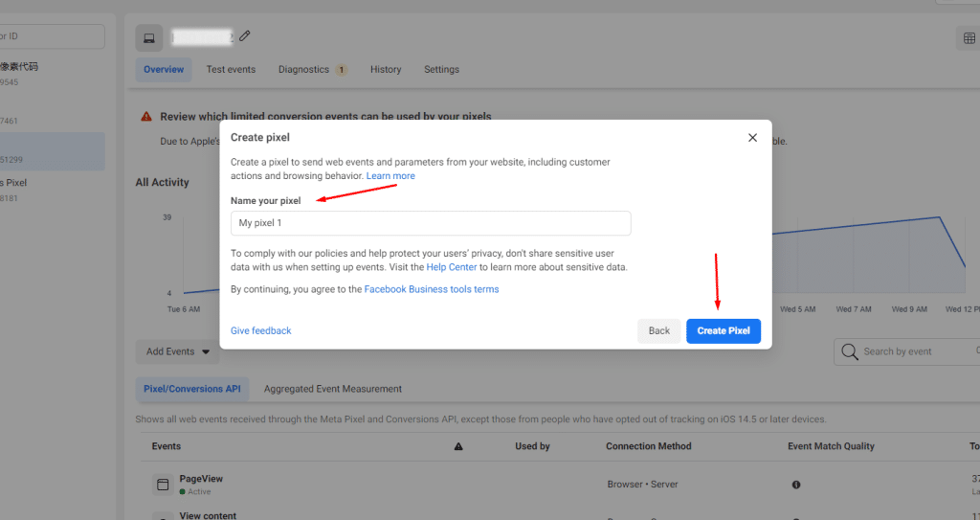This screenshot has height=520, width=980.
Task: Click the Connection Method column header
Action: point(648,446)
